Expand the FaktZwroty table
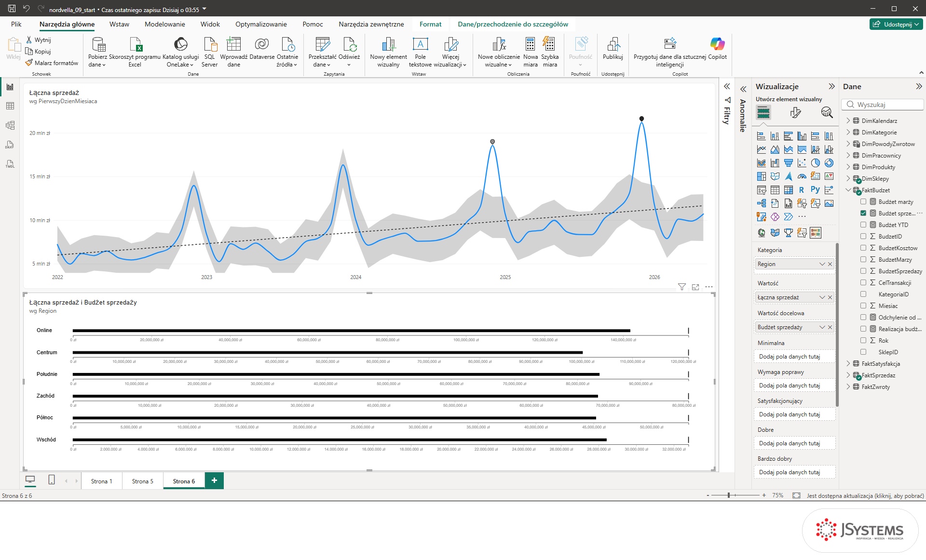The width and height of the screenshot is (926, 560). pyautogui.click(x=848, y=387)
